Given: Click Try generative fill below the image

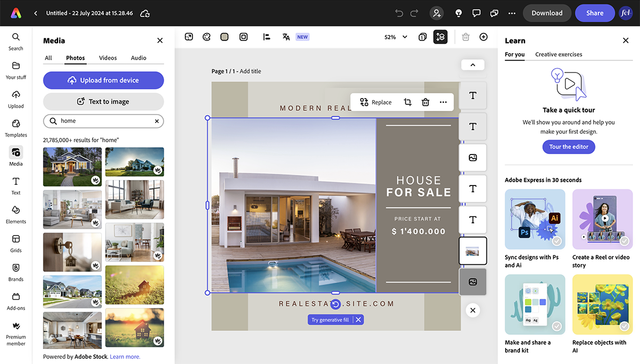Looking at the screenshot, I should [330, 319].
